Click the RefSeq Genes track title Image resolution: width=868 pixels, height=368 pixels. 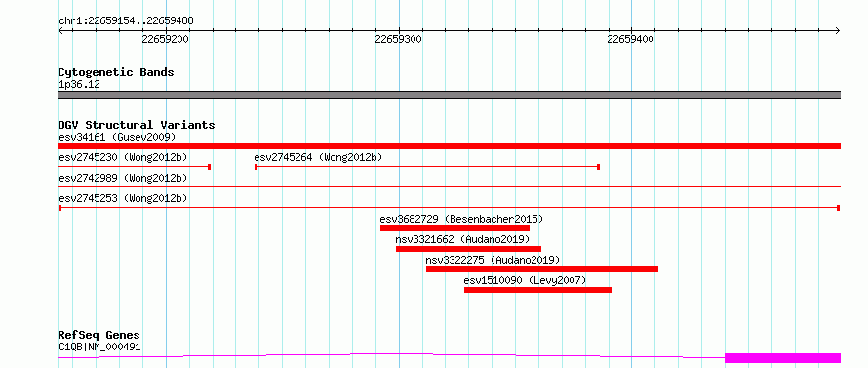click(99, 336)
